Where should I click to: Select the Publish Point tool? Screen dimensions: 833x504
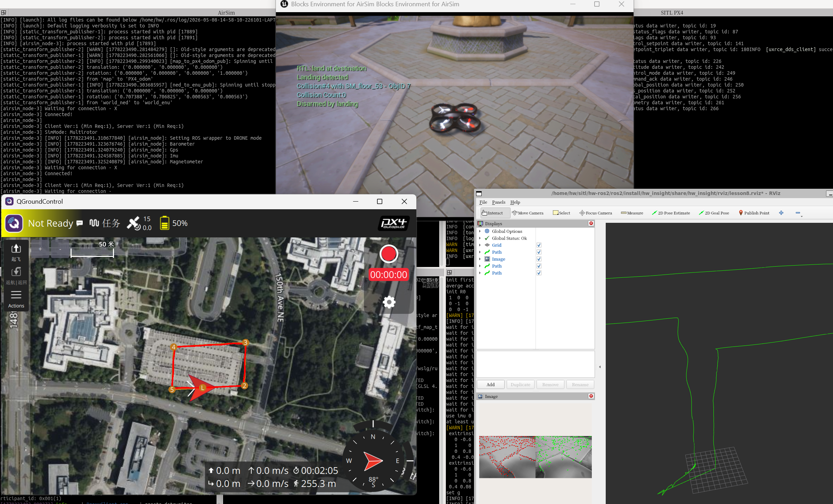[x=754, y=213]
